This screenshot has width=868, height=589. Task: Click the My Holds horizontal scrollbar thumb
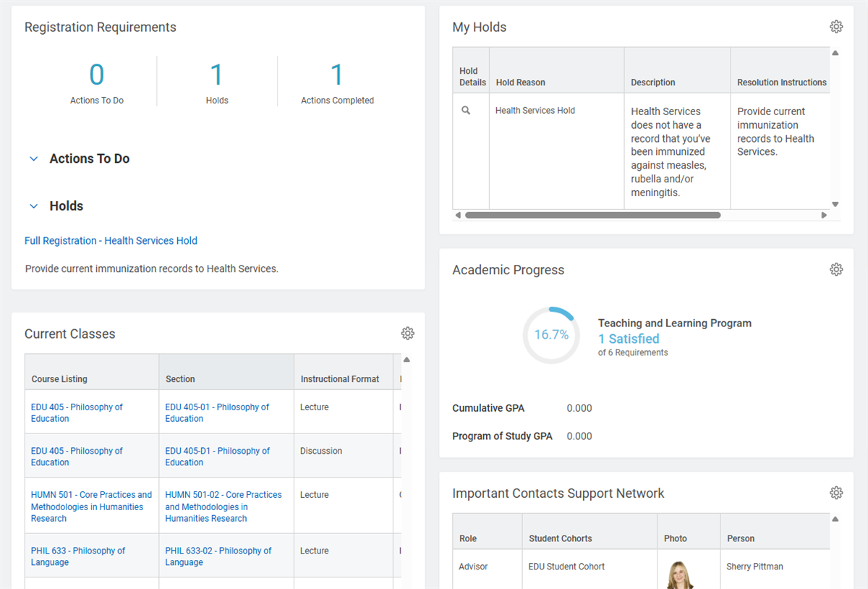592,215
